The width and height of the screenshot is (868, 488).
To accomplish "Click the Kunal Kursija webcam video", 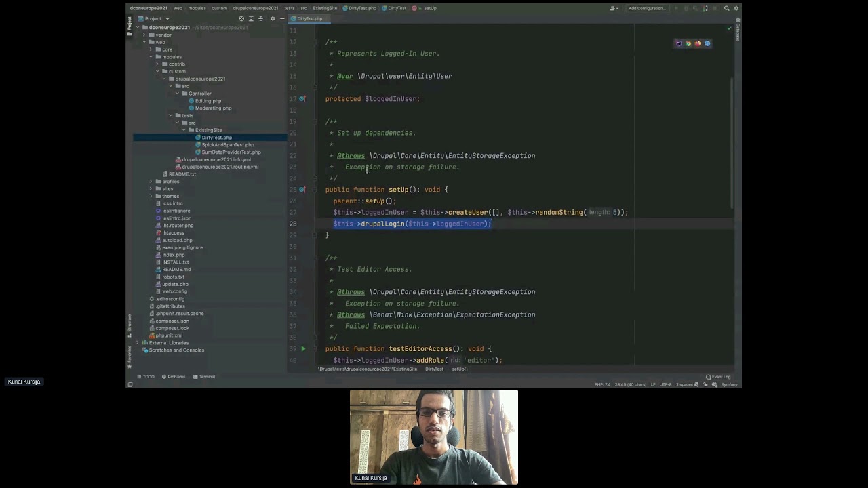I will [434, 437].
